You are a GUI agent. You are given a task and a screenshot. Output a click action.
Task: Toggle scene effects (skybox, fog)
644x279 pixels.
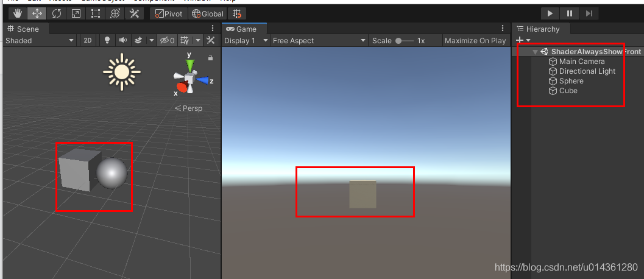pos(138,40)
